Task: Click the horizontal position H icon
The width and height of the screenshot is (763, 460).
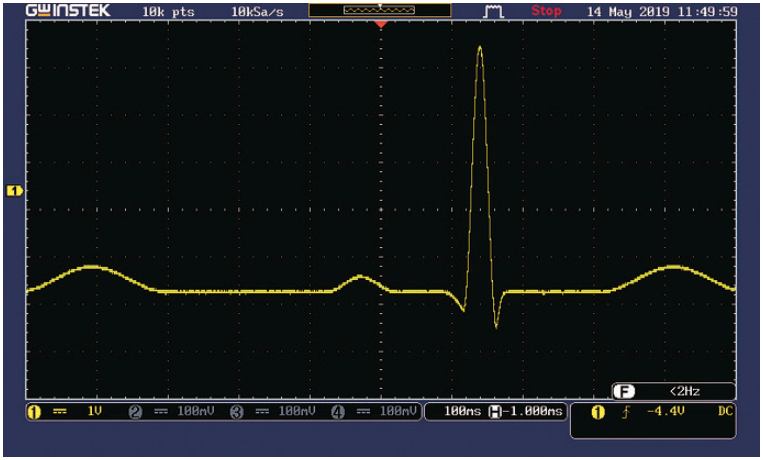Action: [x=494, y=412]
